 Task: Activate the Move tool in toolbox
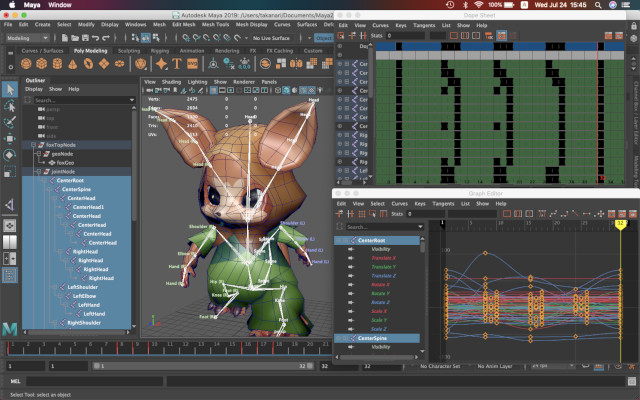pos(10,139)
